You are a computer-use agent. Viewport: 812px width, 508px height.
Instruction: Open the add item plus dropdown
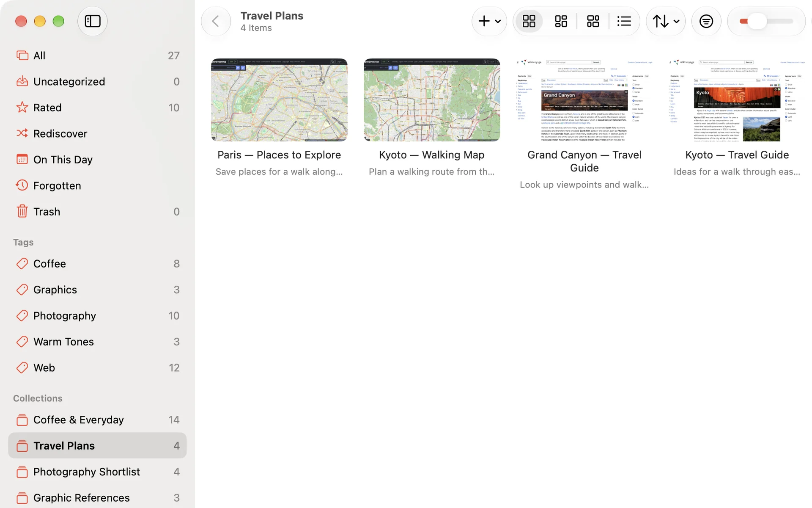(489, 21)
